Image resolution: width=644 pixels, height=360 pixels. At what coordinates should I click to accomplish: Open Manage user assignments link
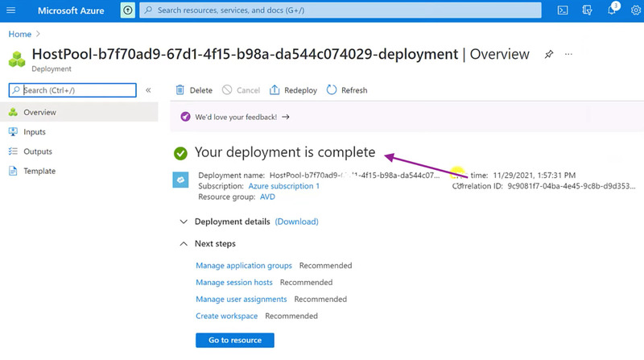pyautogui.click(x=241, y=299)
